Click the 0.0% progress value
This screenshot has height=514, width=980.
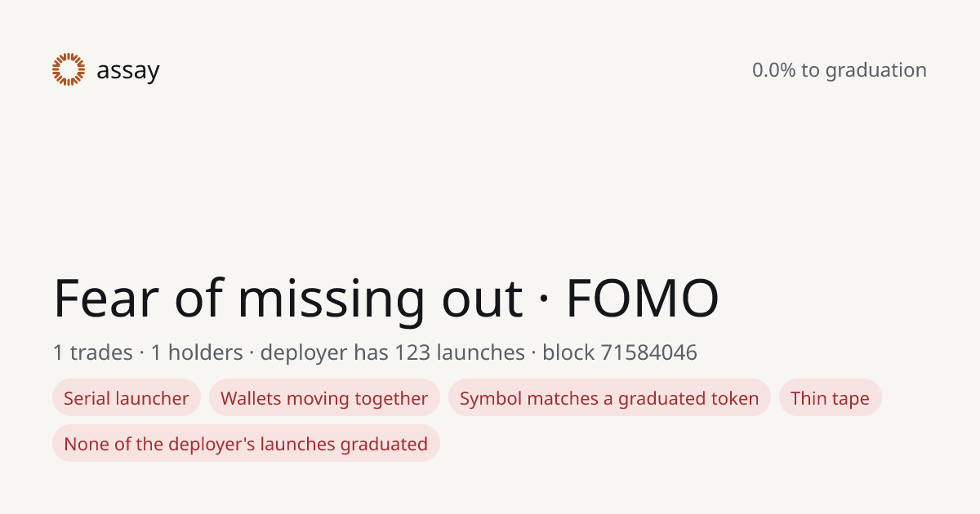[773, 70]
